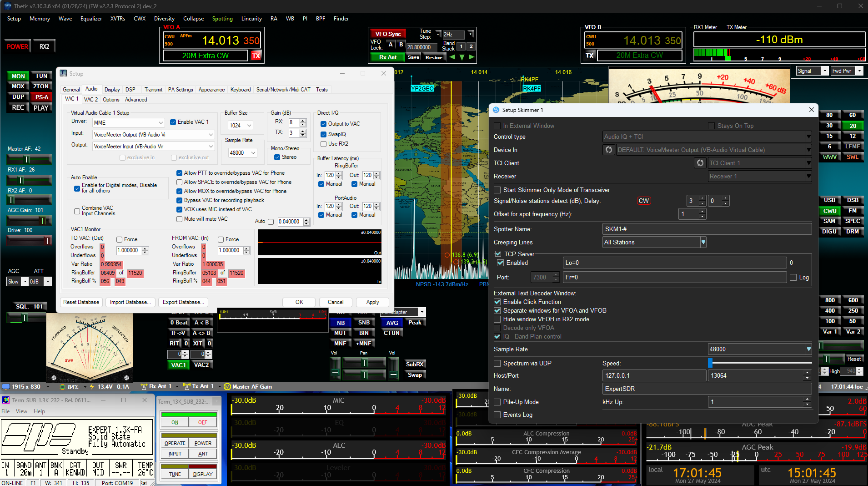Toggle SwapIQ checkbox
The height and width of the screenshot is (486, 868).
pos(323,134)
